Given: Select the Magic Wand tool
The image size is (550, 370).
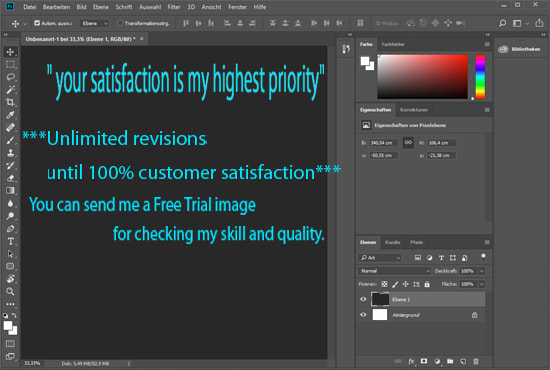Looking at the screenshot, I should [10, 89].
